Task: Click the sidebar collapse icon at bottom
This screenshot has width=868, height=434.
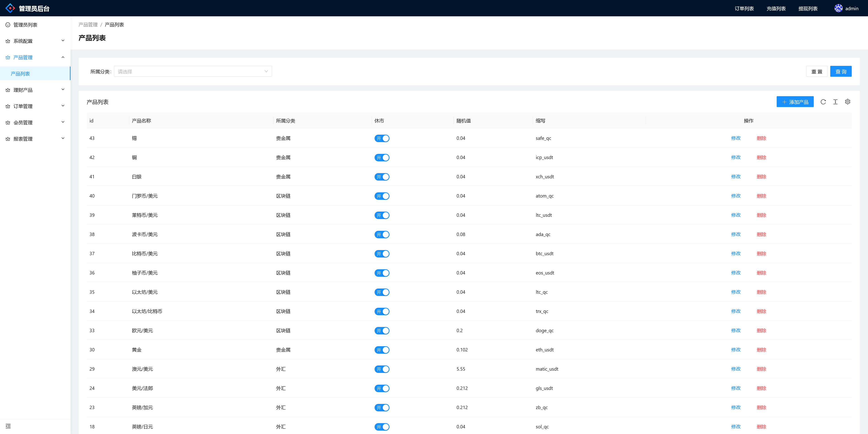Action: [8, 426]
